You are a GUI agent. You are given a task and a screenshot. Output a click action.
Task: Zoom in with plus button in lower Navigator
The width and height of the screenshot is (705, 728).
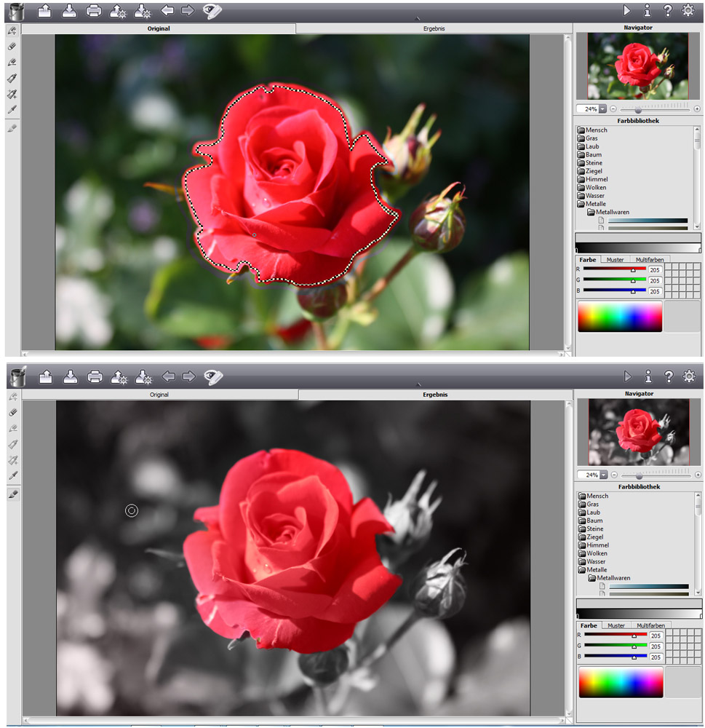[698, 475]
